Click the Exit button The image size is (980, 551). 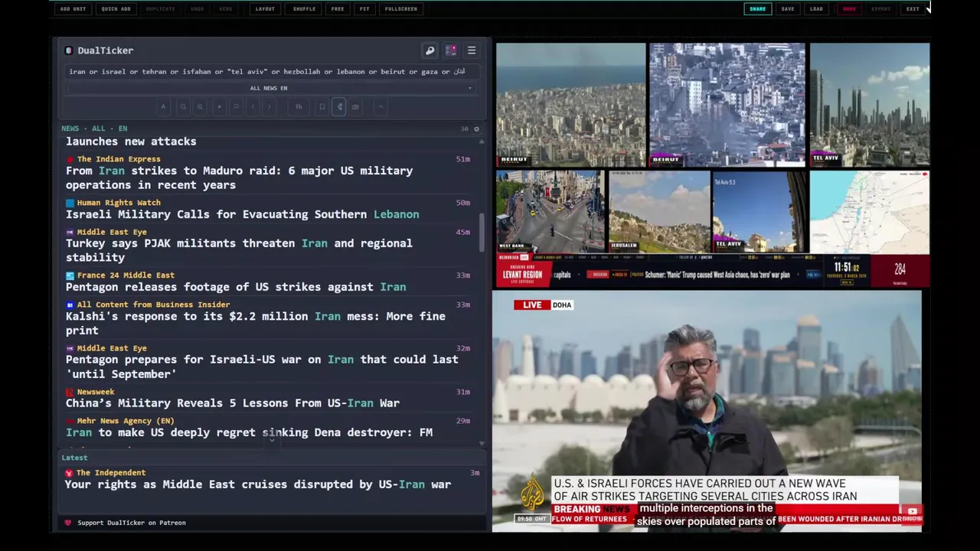click(913, 9)
